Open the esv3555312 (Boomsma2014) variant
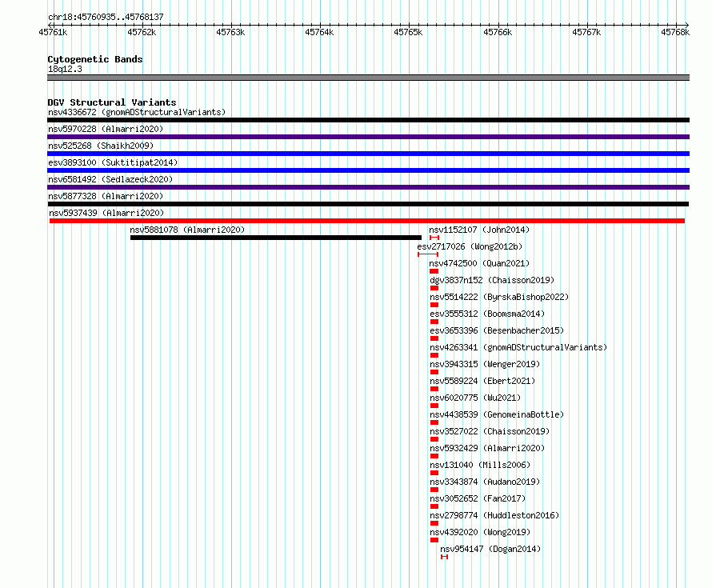 pyautogui.click(x=487, y=314)
